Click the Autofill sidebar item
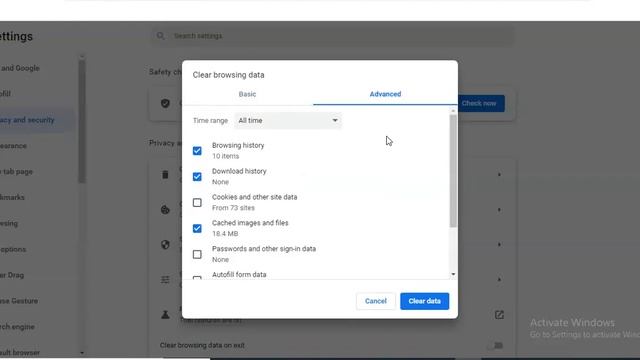The height and width of the screenshot is (360, 640). [x=6, y=94]
